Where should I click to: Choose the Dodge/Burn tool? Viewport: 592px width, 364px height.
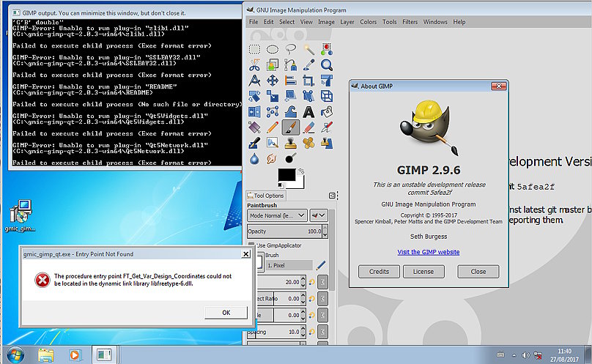pyautogui.click(x=290, y=159)
